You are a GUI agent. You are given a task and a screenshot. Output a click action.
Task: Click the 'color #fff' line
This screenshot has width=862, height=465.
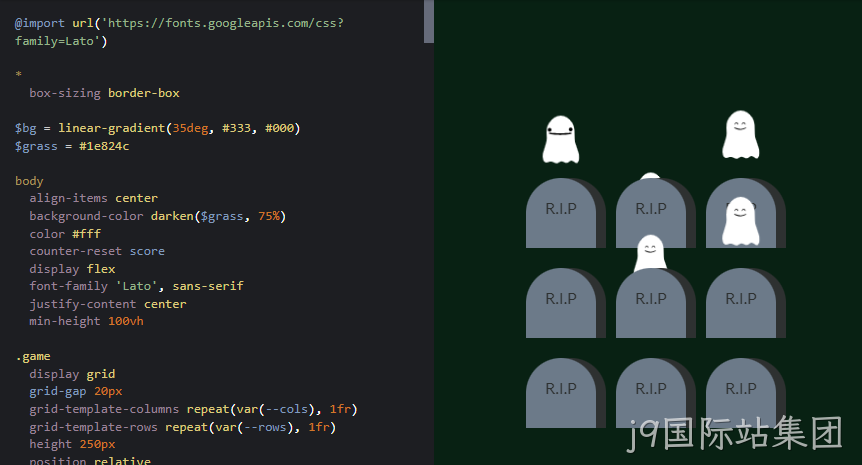tap(65, 234)
